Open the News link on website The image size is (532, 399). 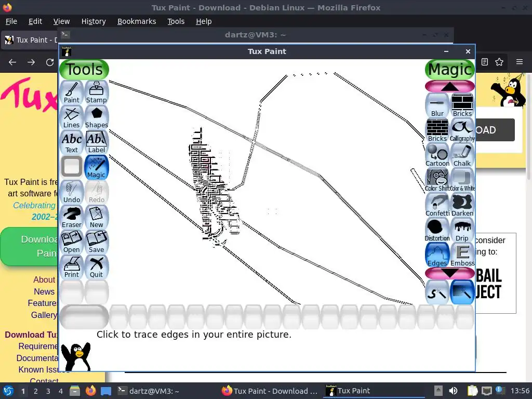pyautogui.click(x=44, y=291)
